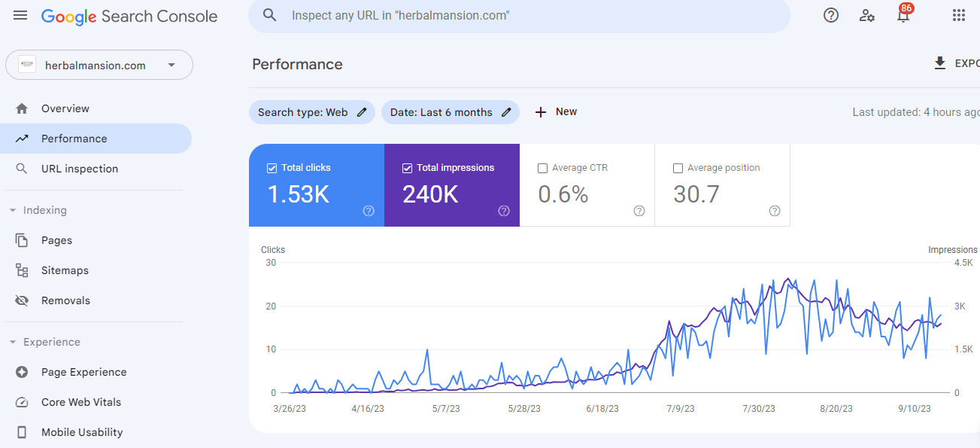Click the 7/30/23 date on chart axis

(758, 409)
